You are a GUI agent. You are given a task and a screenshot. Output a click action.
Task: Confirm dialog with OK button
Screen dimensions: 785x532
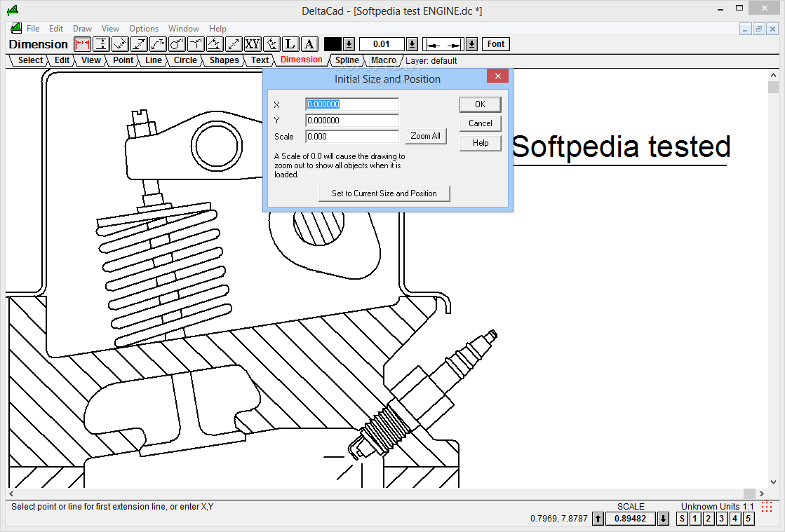point(480,104)
